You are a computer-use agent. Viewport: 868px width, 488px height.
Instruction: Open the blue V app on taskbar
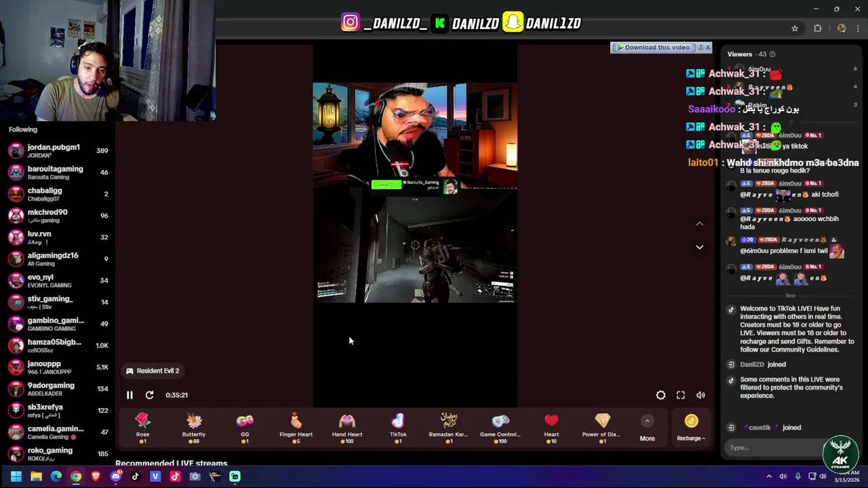pyautogui.click(x=155, y=476)
